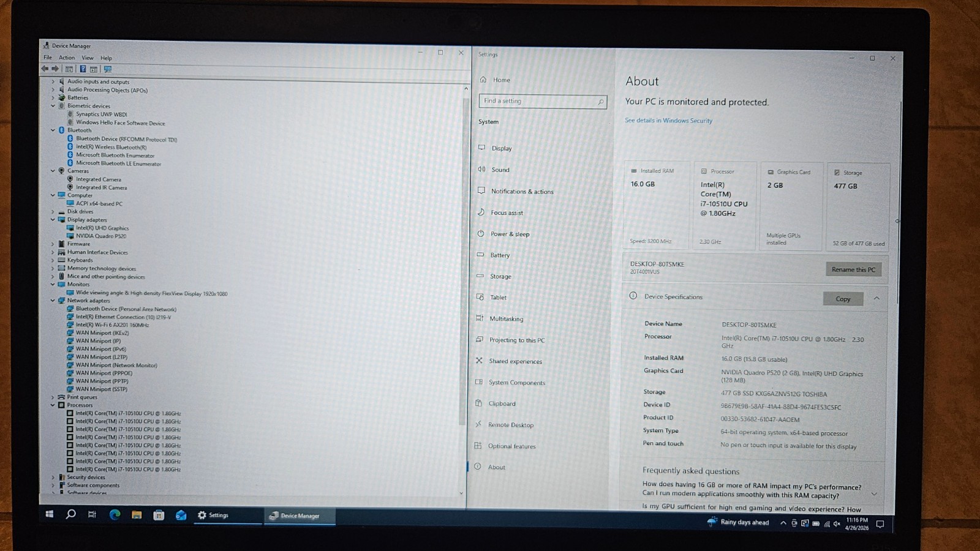Collapse the Display adapters node
980x551 pixels.
(x=53, y=219)
